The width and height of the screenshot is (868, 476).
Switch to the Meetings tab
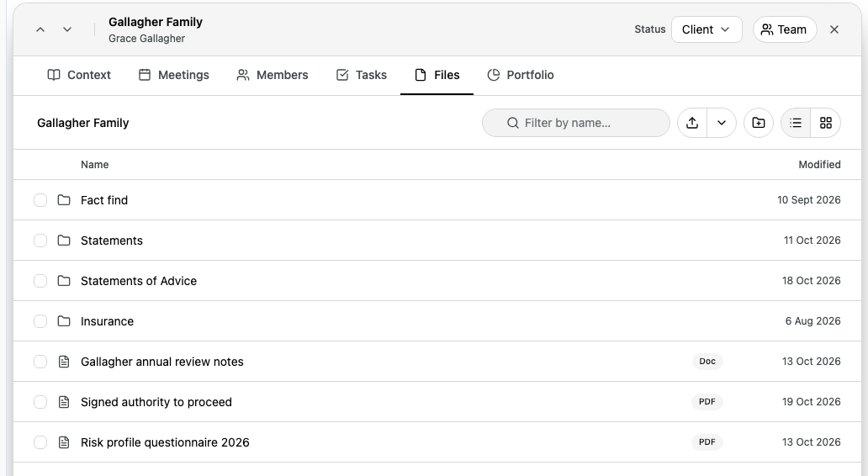(x=174, y=75)
